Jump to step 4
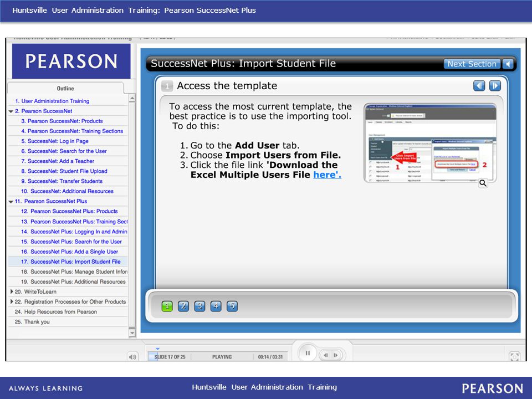 tap(216, 306)
